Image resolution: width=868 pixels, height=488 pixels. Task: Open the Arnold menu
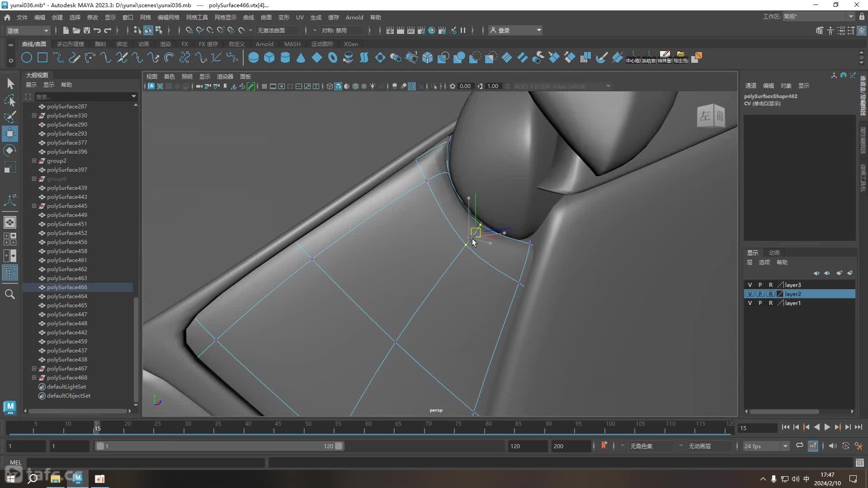point(354,18)
